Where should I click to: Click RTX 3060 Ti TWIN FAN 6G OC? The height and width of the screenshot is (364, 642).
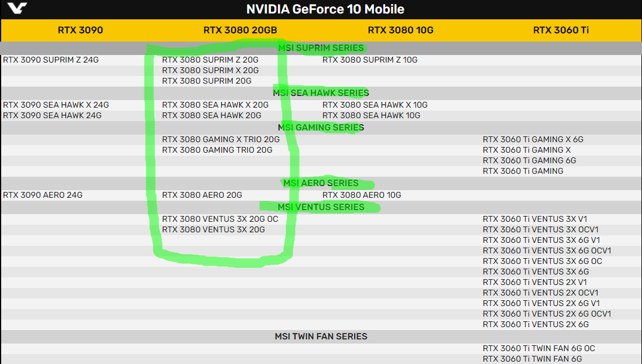(539, 348)
